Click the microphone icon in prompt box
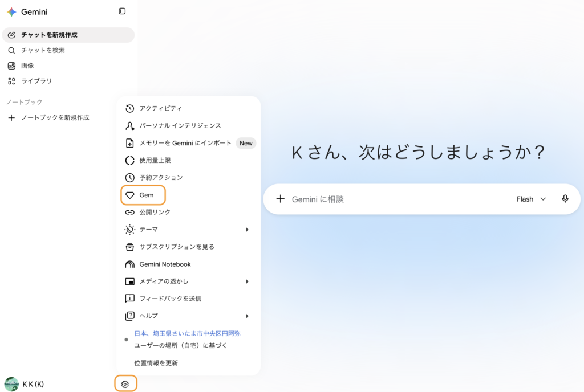This screenshot has width=584, height=392. [x=565, y=199]
